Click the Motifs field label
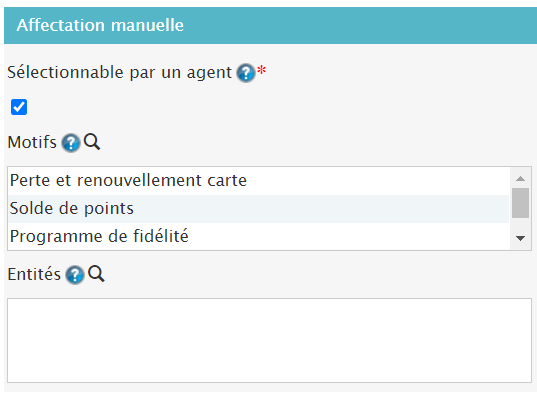The image size is (537, 393). pyautogui.click(x=32, y=142)
